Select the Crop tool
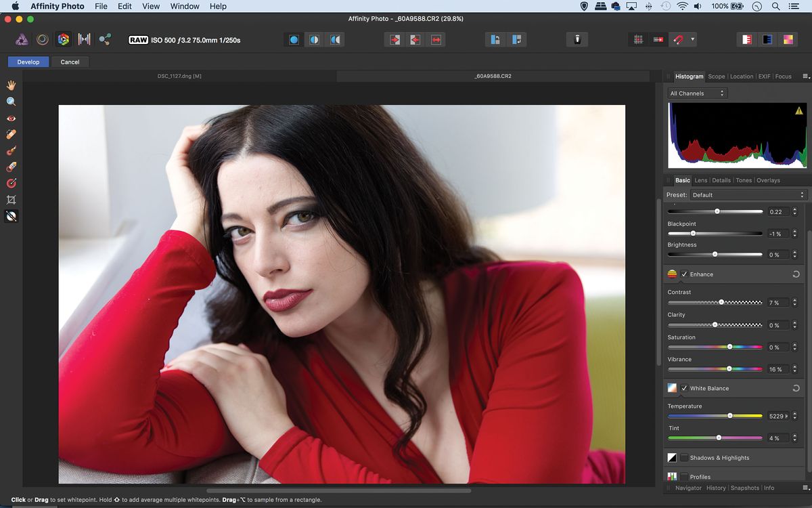 click(11, 199)
